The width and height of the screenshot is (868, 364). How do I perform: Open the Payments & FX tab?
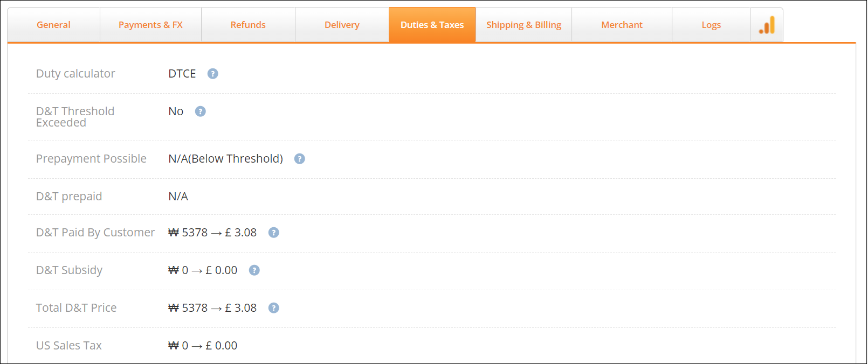coord(150,25)
